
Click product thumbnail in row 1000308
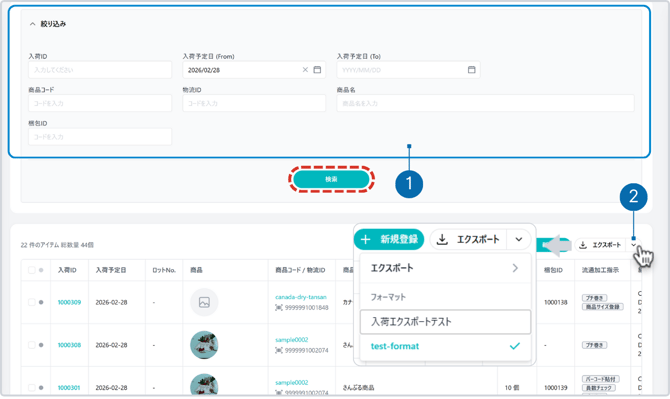point(204,345)
